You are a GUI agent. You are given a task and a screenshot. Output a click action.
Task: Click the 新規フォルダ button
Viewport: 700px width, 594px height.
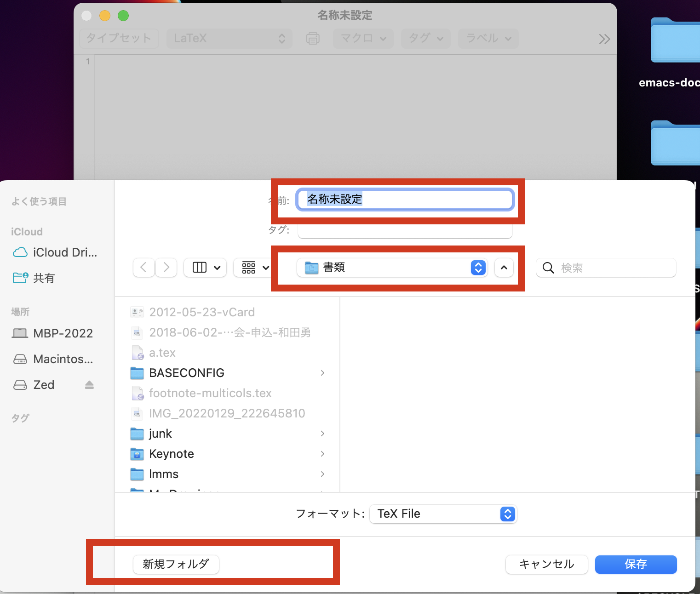pyautogui.click(x=176, y=564)
